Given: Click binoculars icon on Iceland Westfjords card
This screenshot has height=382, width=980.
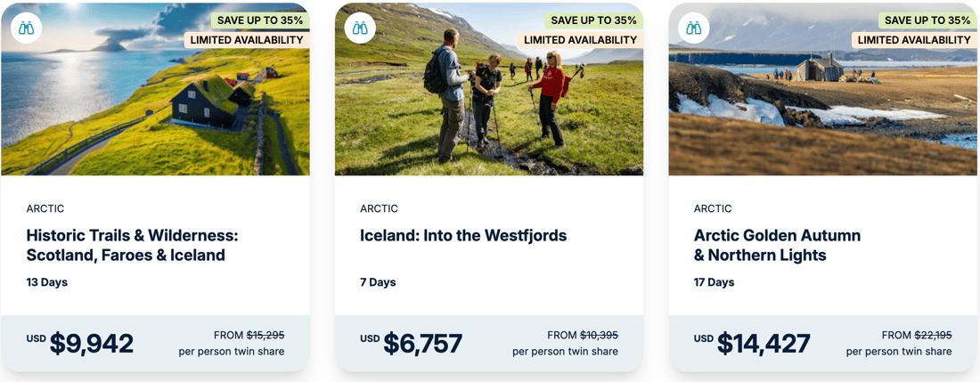Looking at the screenshot, I should 360,28.
